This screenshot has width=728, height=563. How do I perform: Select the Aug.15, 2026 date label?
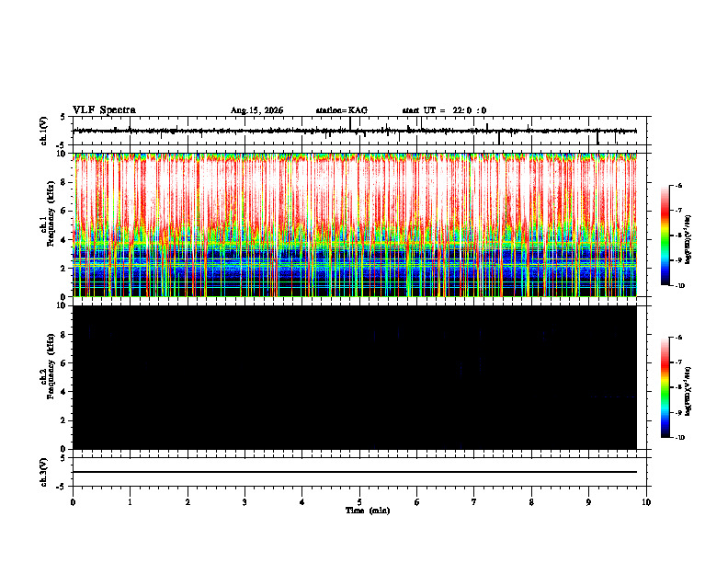click(256, 110)
